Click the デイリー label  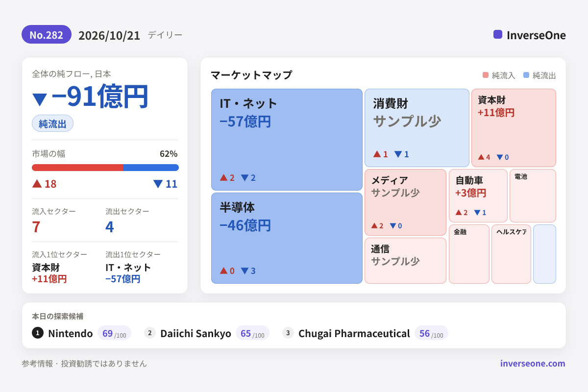(165, 35)
